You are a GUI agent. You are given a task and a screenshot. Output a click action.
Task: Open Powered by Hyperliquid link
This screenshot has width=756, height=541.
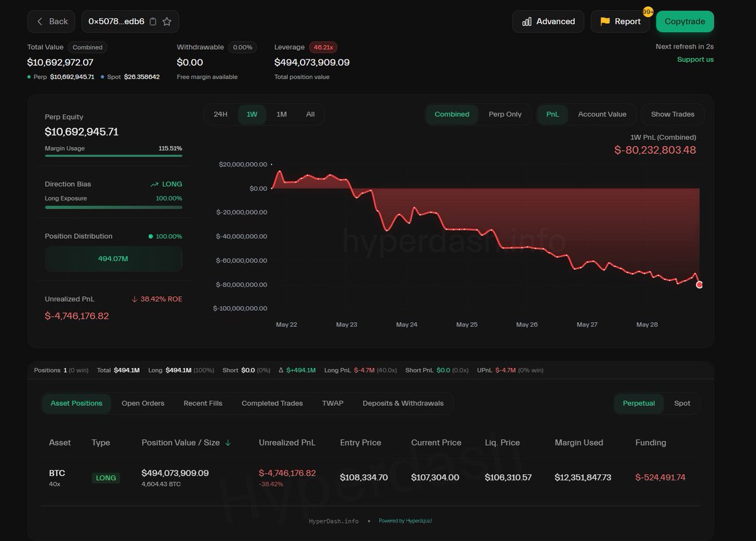click(405, 521)
